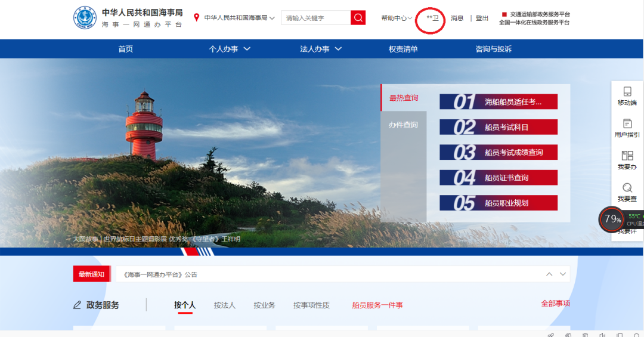
Task: Switch to the 办件查询 tab
Action: point(403,125)
